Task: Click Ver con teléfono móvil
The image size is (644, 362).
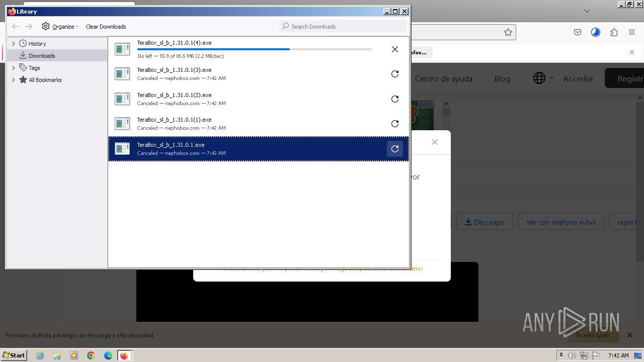Action: coord(561,222)
